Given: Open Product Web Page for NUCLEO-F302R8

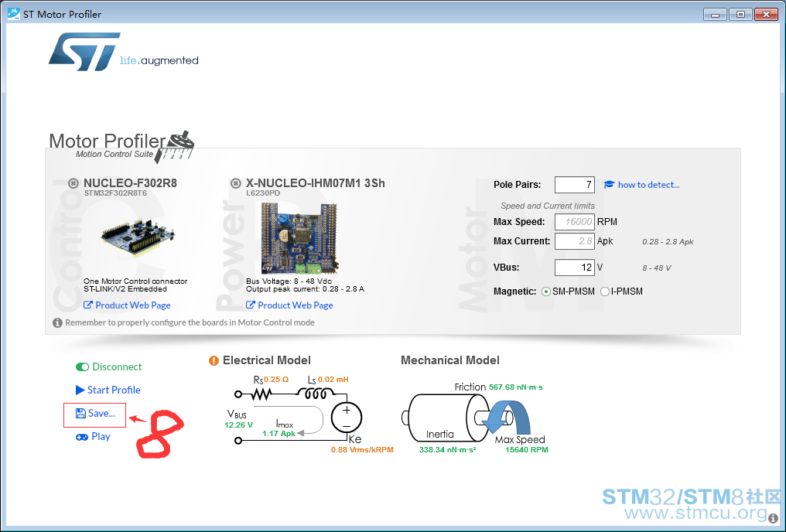Looking at the screenshot, I should (x=133, y=305).
